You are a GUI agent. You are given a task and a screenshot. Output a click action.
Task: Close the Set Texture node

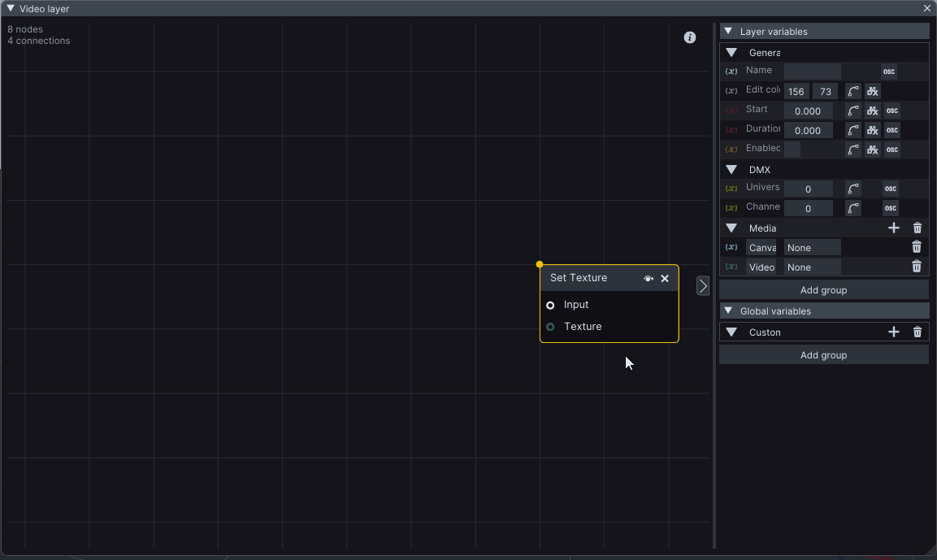tap(665, 279)
